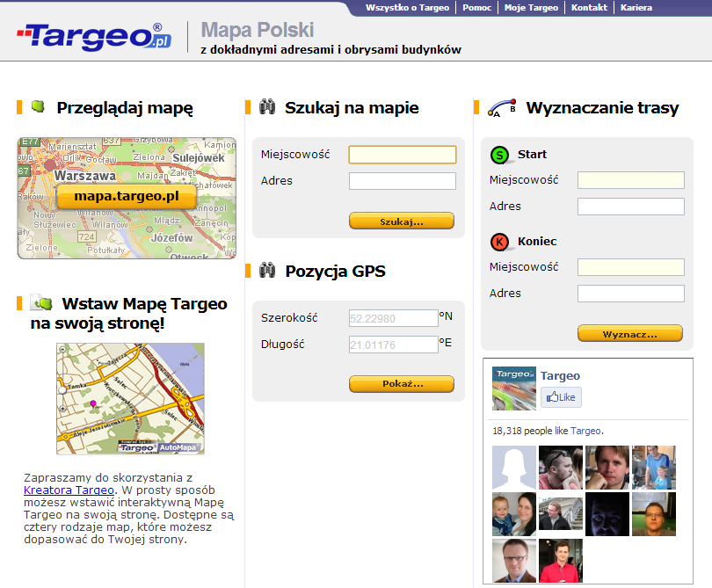Open the Pomoc menu item
The height and width of the screenshot is (588, 712).
coord(476,8)
